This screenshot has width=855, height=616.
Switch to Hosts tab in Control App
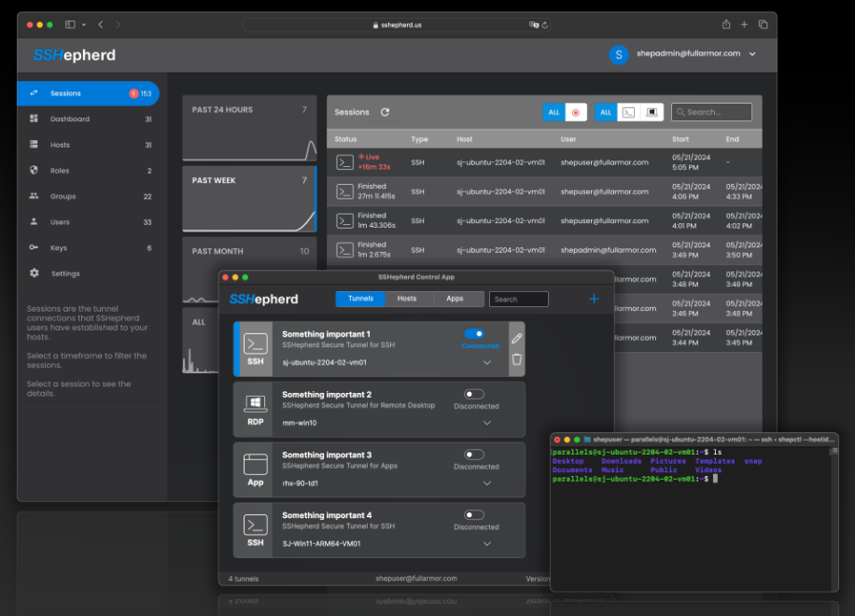[x=407, y=299]
